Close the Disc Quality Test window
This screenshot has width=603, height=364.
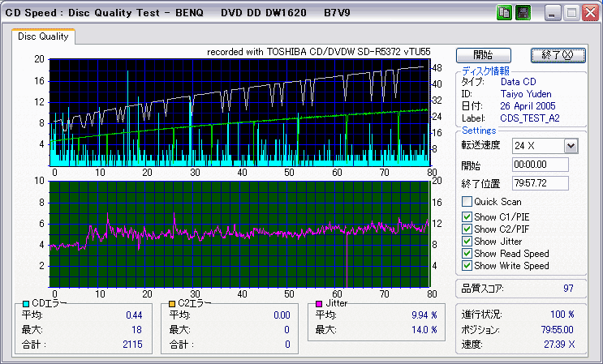pos(588,13)
